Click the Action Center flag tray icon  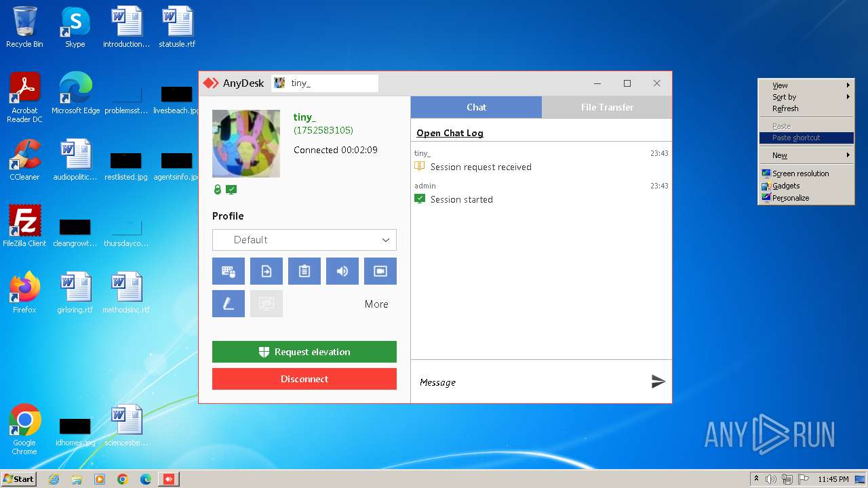point(802,479)
